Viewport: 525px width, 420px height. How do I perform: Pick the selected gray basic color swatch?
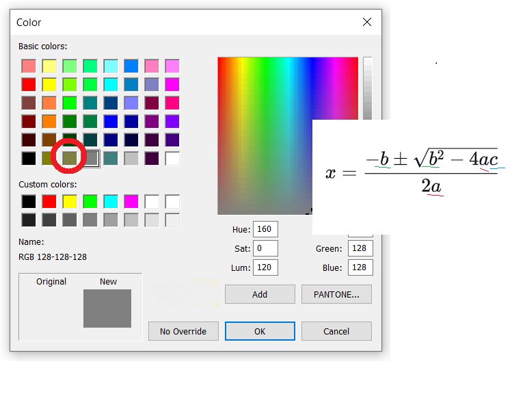pyautogui.click(x=91, y=159)
